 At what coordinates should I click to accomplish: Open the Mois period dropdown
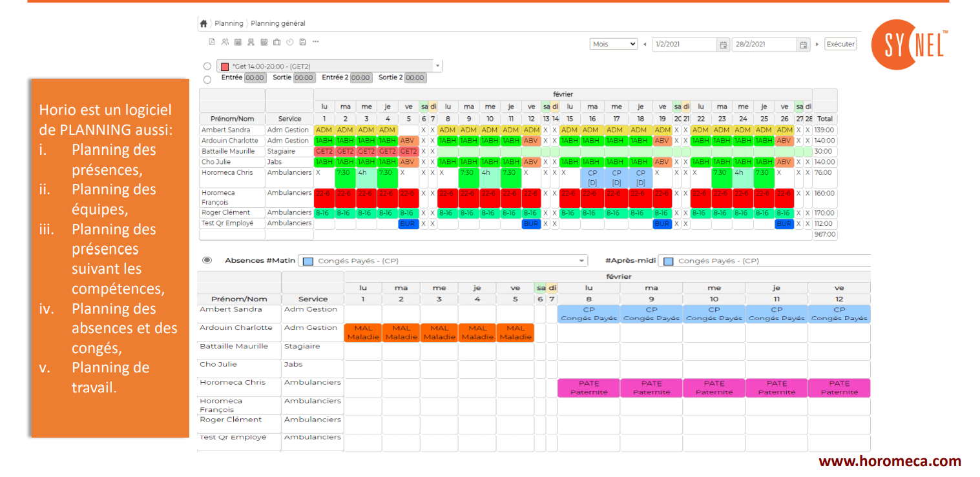(x=613, y=45)
